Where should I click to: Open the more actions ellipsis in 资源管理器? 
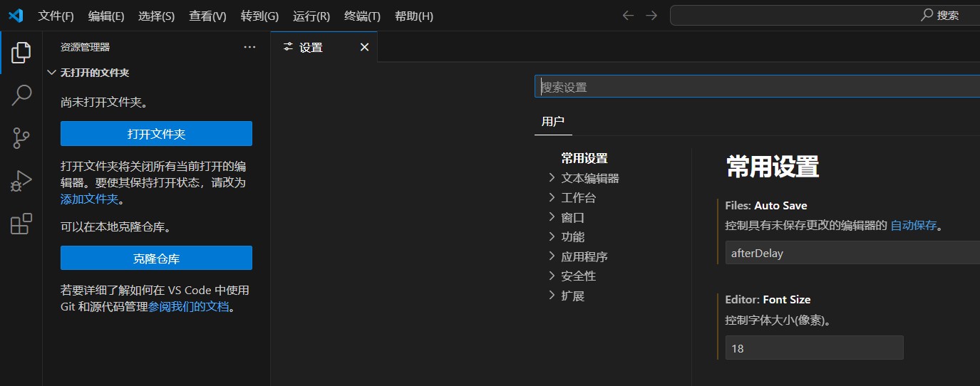tap(249, 47)
